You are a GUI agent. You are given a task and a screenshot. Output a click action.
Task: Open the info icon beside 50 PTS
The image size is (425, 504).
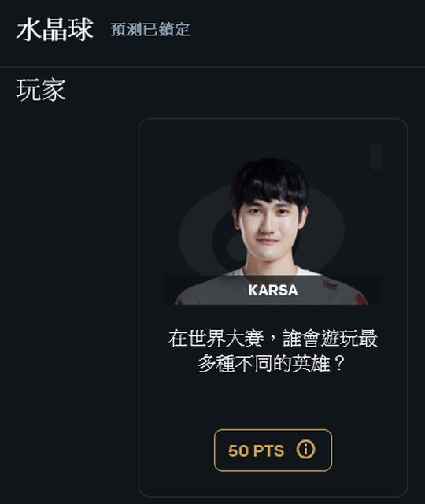(x=305, y=450)
